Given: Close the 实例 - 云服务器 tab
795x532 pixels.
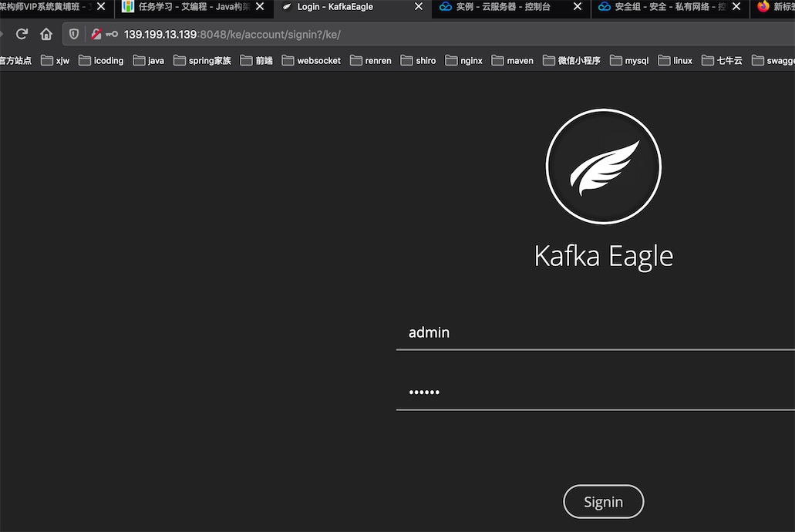Looking at the screenshot, I should [577, 7].
